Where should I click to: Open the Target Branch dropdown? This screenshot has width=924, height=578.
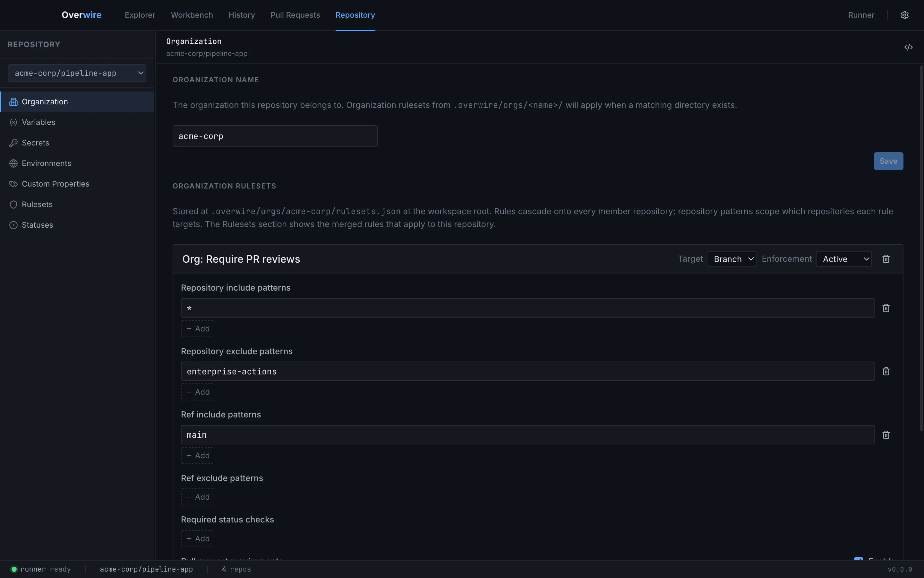pos(731,259)
